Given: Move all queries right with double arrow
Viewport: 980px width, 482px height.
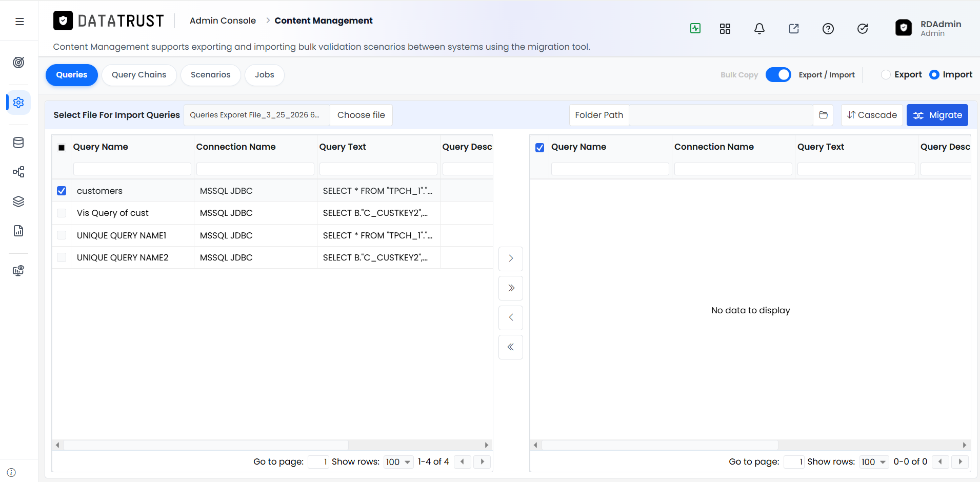Looking at the screenshot, I should point(511,288).
